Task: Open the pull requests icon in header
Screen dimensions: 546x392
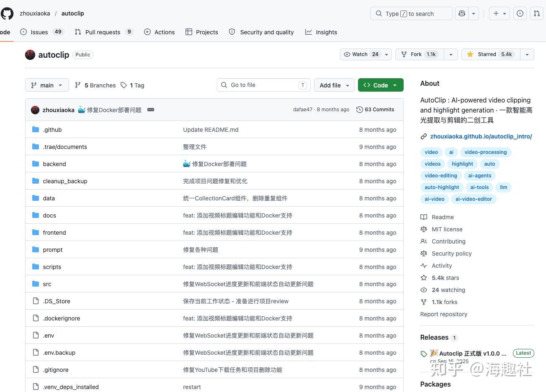Action: [x=537, y=13]
